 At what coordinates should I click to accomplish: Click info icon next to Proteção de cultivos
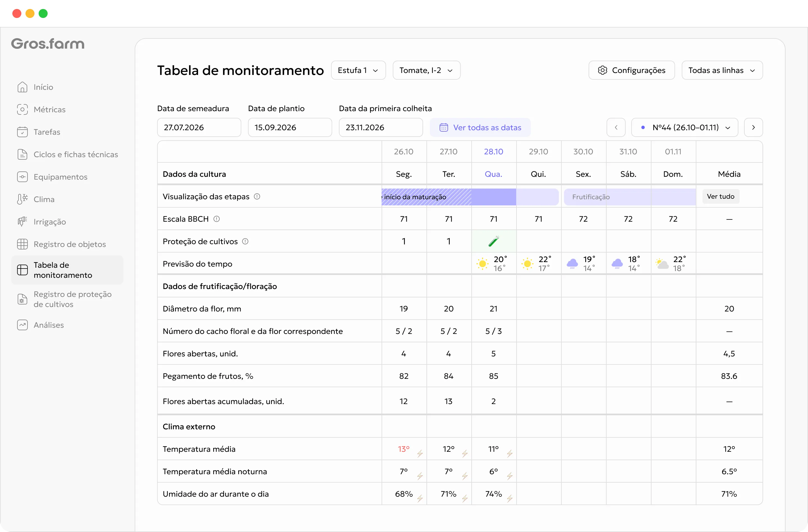(245, 241)
